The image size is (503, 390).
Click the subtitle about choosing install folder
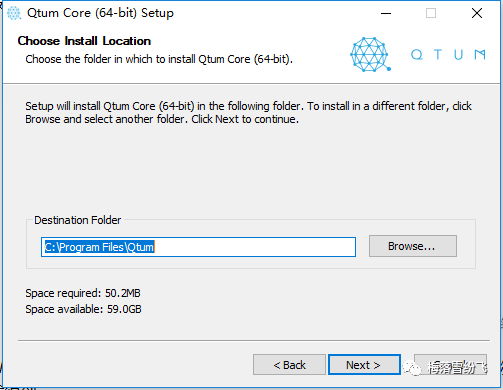click(x=159, y=59)
